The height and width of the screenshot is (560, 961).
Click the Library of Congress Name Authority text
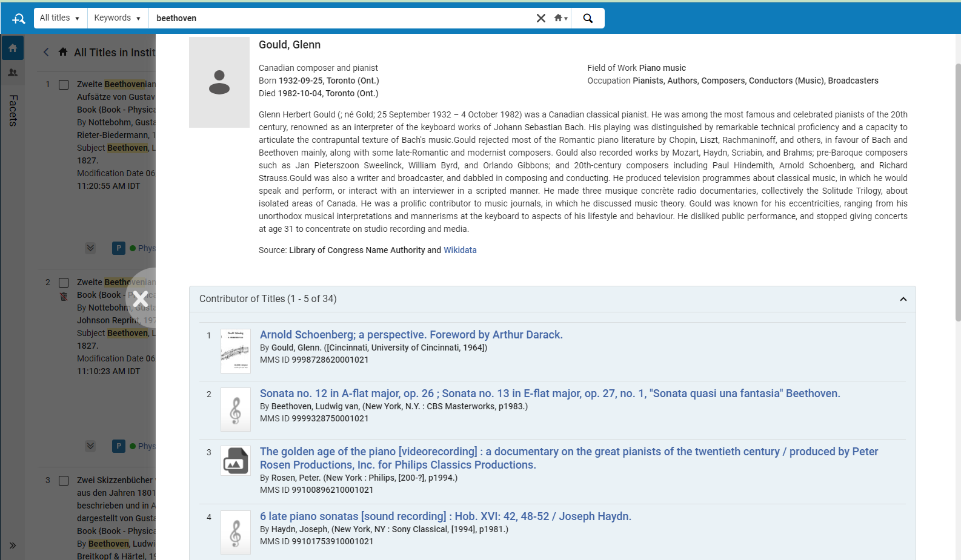[x=357, y=250]
